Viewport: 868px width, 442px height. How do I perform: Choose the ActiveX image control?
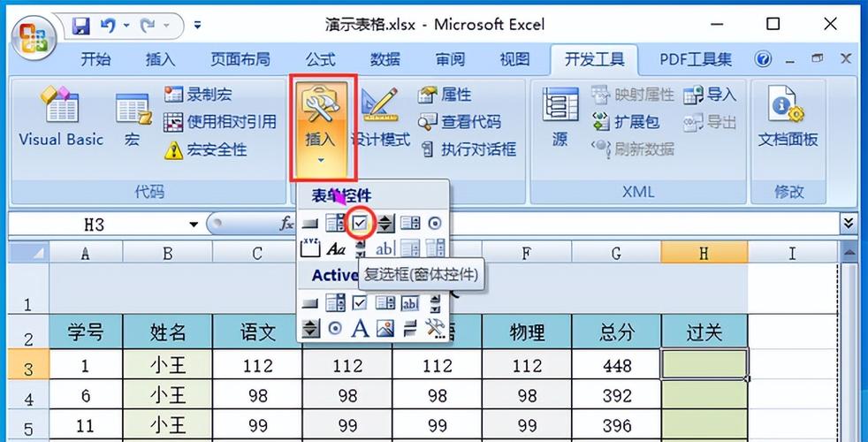tap(385, 329)
